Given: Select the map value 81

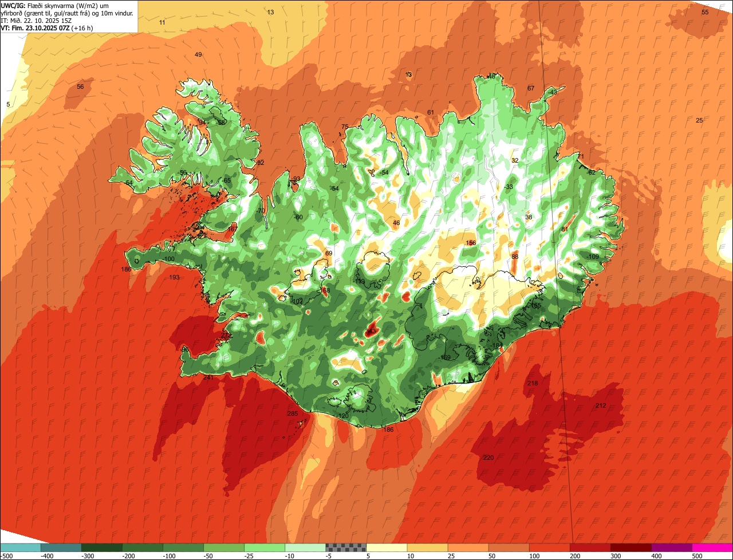Looking at the screenshot, I should pyautogui.click(x=564, y=229).
